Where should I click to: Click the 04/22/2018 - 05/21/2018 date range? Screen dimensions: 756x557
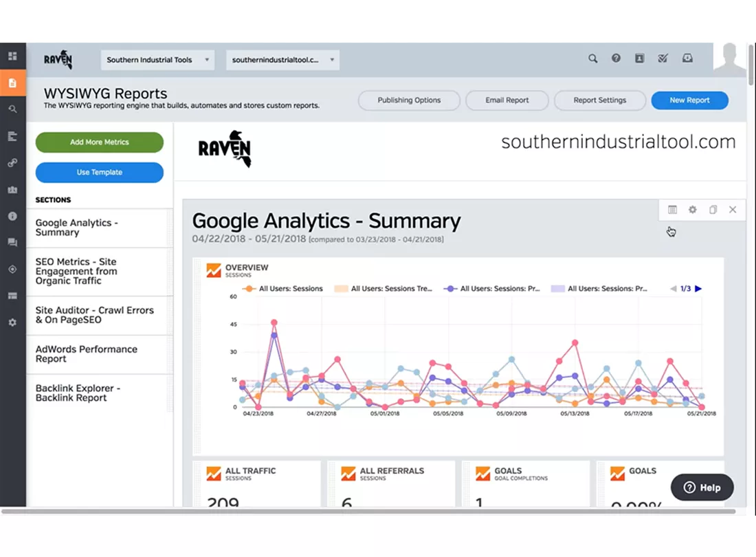pyautogui.click(x=249, y=239)
